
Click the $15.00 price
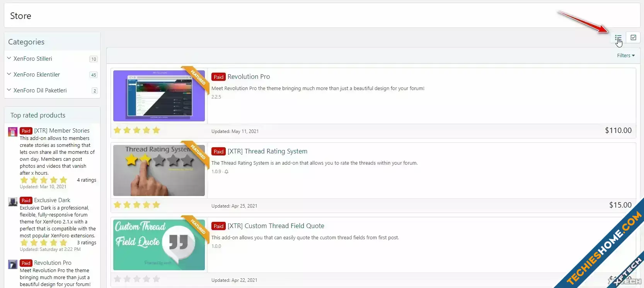[620, 205]
